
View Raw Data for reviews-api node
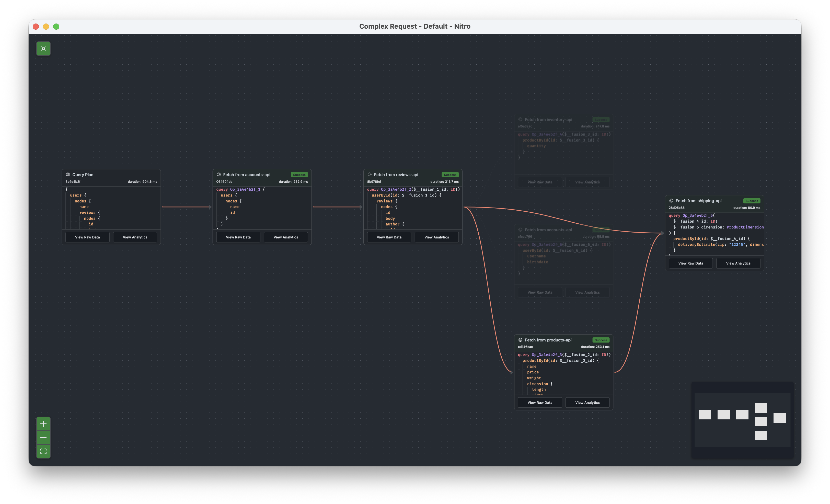point(389,237)
